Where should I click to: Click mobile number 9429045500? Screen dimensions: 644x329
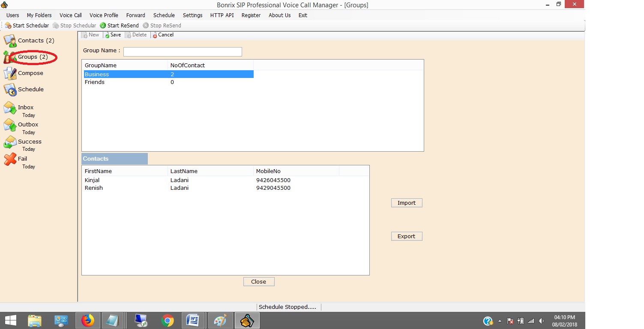(x=273, y=188)
